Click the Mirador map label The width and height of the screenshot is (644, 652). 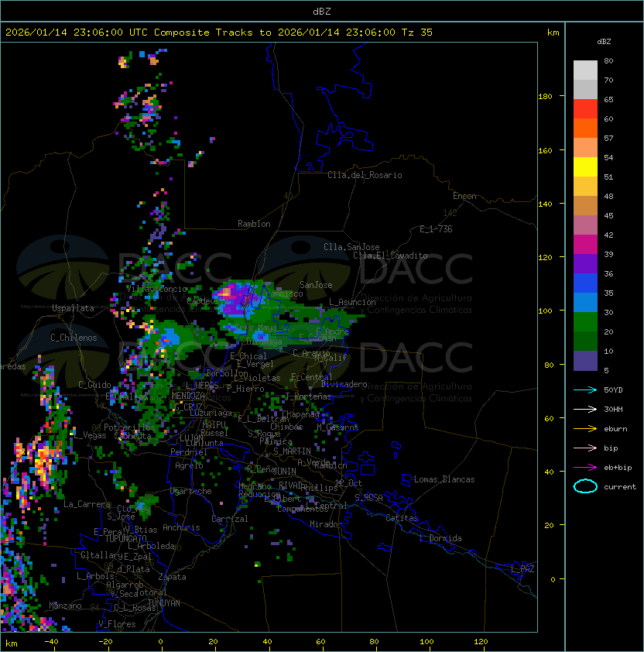(327, 524)
